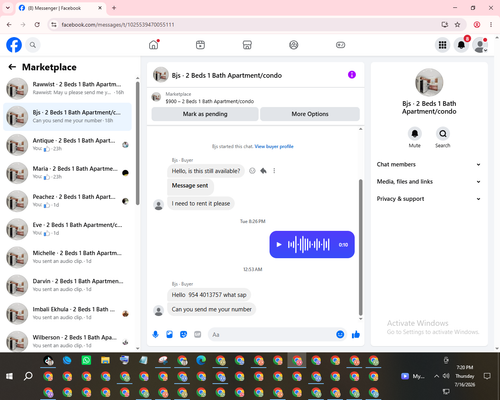
Task: Open Rawwist conversation in chat list
Action: coord(68,89)
